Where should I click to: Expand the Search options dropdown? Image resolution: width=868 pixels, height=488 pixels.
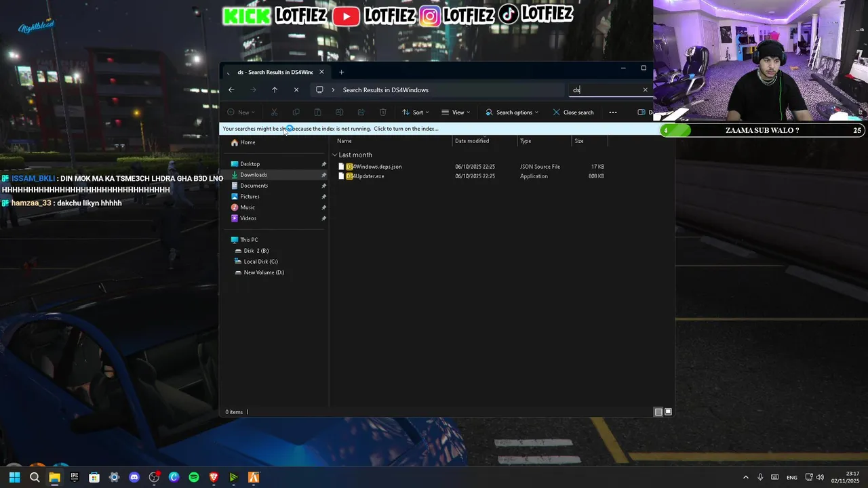coord(512,112)
